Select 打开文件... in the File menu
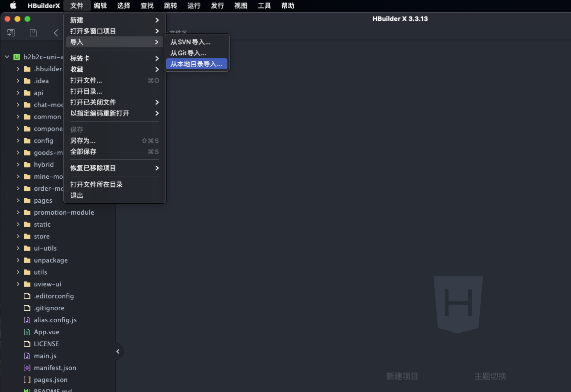 tap(115, 80)
